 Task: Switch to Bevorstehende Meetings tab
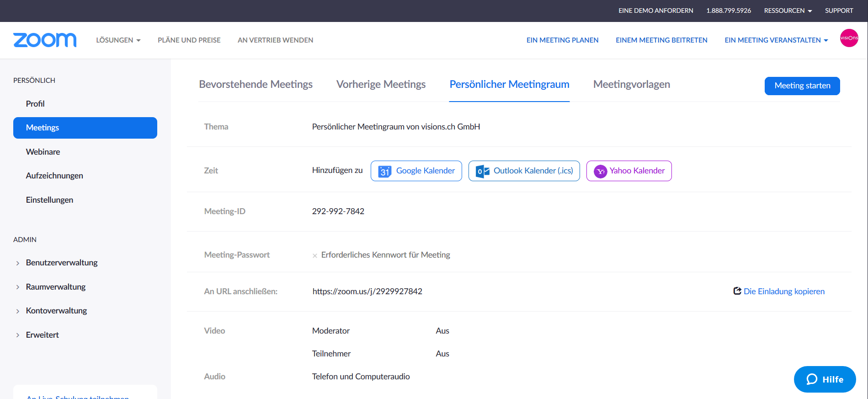click(x=256, y=85)
